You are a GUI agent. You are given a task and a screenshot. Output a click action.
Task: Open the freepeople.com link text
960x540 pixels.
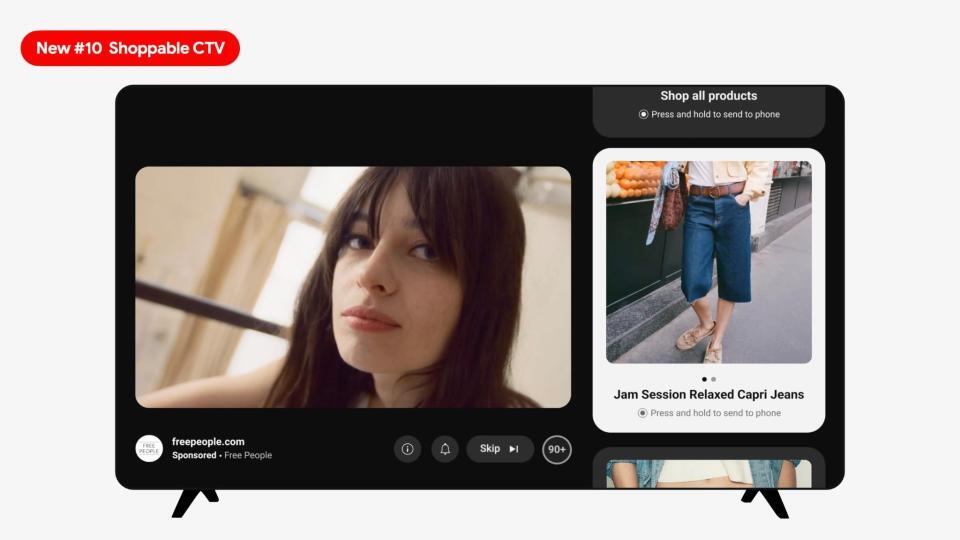click(x=208, y=441)
